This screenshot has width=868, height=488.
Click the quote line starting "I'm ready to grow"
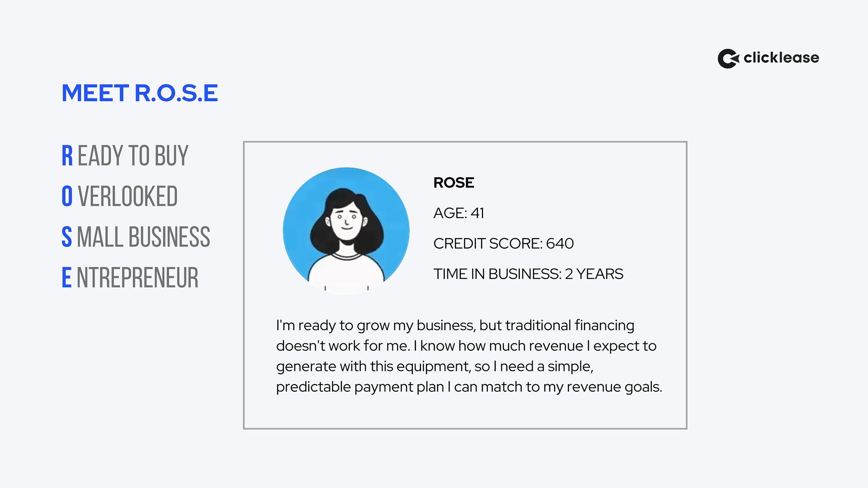(x=455, y=325)
